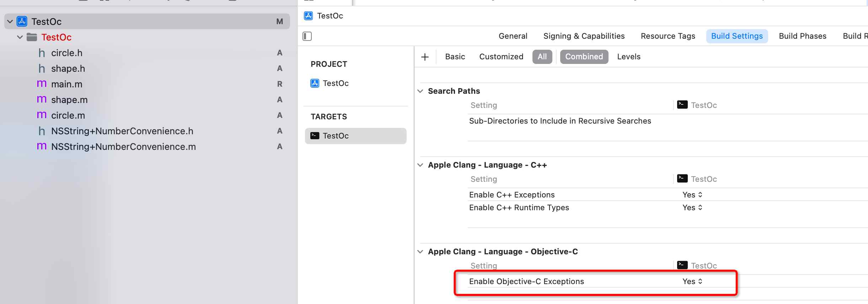Open the Enable C++ Runtime Types popup

(692, 208)
